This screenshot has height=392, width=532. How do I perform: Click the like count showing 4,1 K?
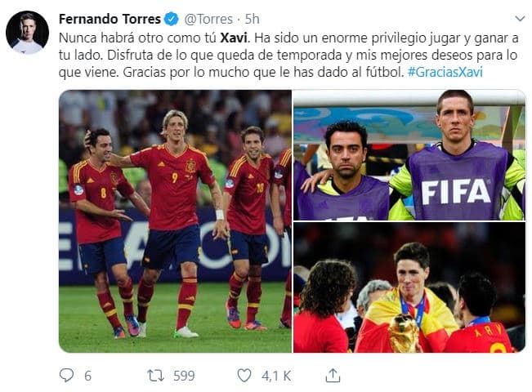(276, 376)
